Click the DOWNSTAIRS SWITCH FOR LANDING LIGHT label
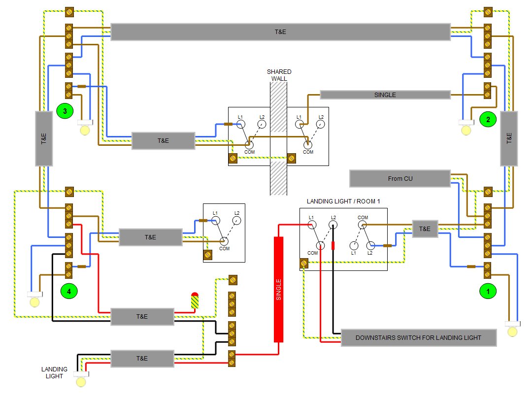This screenshot has height=399, width=532. pos(418,338)
